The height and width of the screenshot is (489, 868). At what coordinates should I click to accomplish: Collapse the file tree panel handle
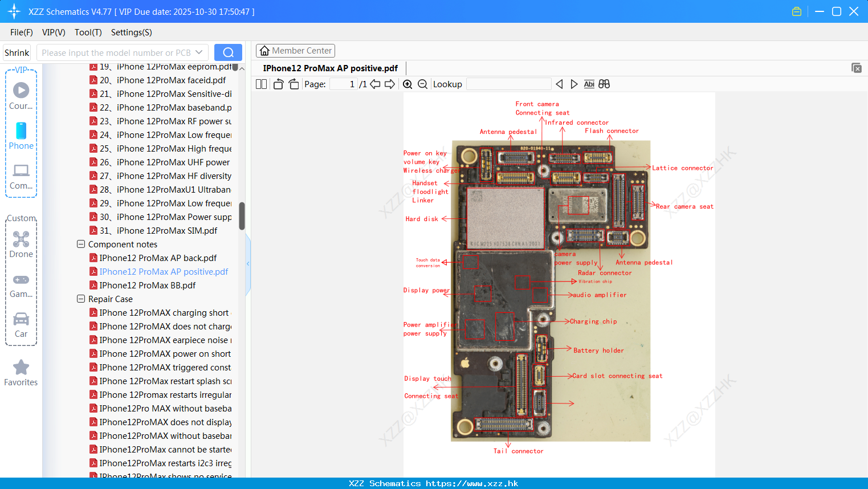click(248, 264)
